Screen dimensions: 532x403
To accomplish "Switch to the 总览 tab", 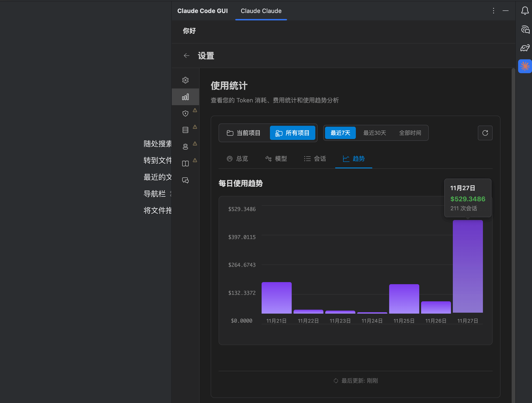I will click(x=237, y=159).
